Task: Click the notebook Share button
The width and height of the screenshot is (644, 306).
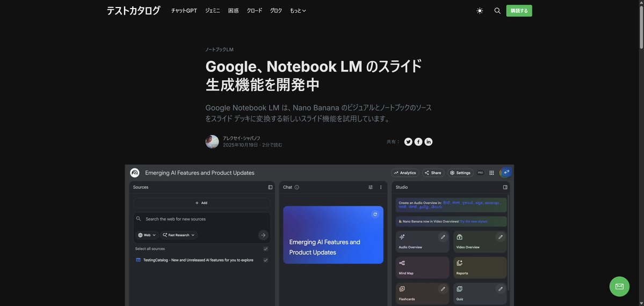Action: 433,173
